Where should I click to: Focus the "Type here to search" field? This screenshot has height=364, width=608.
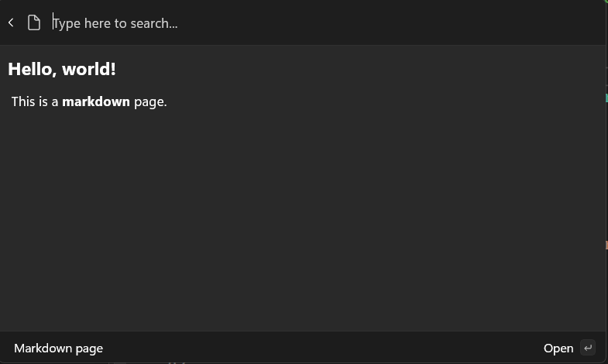click(x=232, y=23)
